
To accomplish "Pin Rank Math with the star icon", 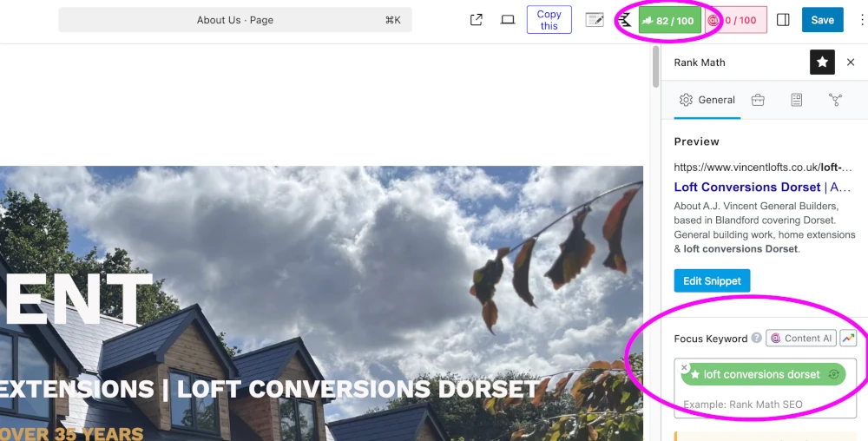I will tap(822, 63).
